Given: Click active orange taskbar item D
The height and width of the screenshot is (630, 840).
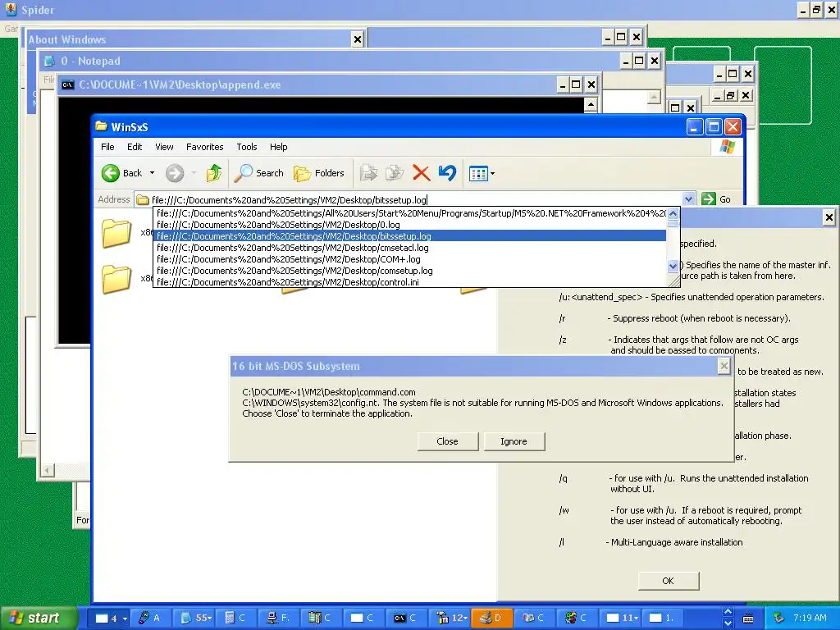Looking at the screenshot, I should (x=491, y=619).
